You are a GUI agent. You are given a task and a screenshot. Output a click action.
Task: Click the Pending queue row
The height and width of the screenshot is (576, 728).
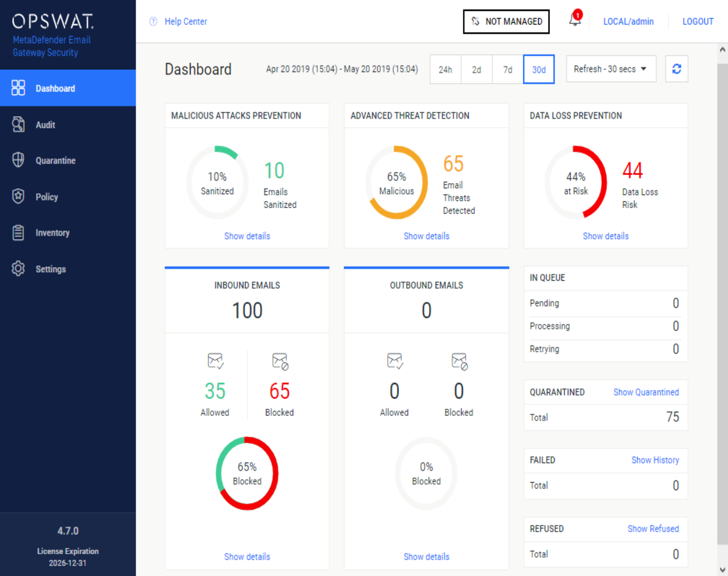click(605, 303)
